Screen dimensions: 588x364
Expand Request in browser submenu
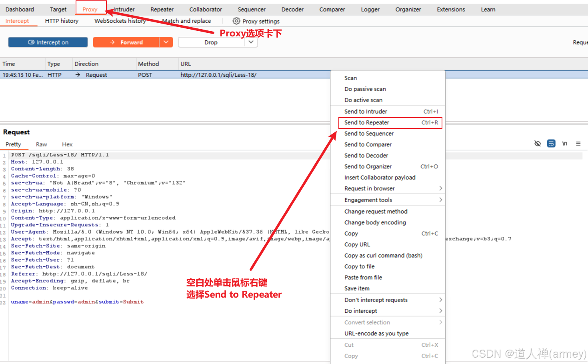click(388, 188)
